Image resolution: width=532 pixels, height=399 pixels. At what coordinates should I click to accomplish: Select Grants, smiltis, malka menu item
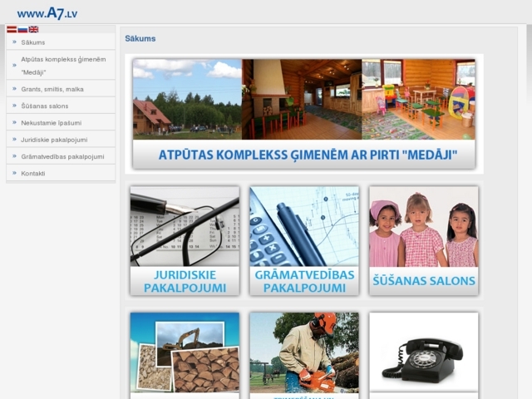coord(61,89)
